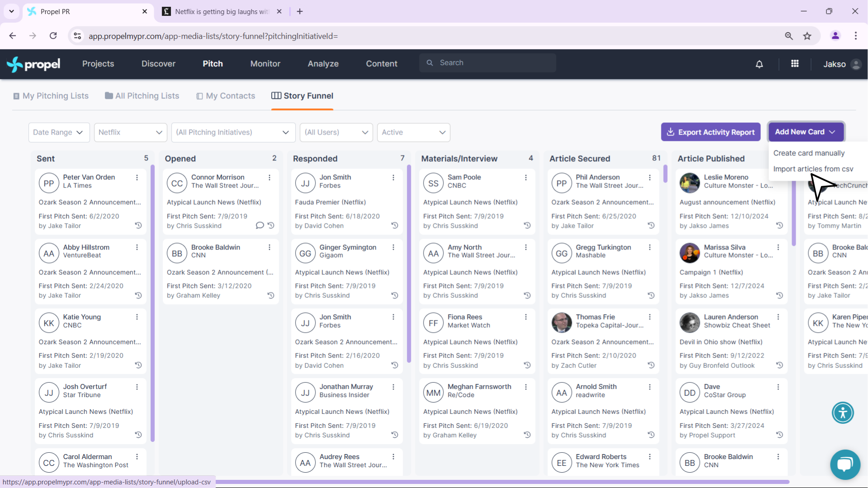The width and height of the screenshot is (868, 488).
Task: View history icon on Connor Morrison card
Action: pyautogui.click(x=271, y=225)
